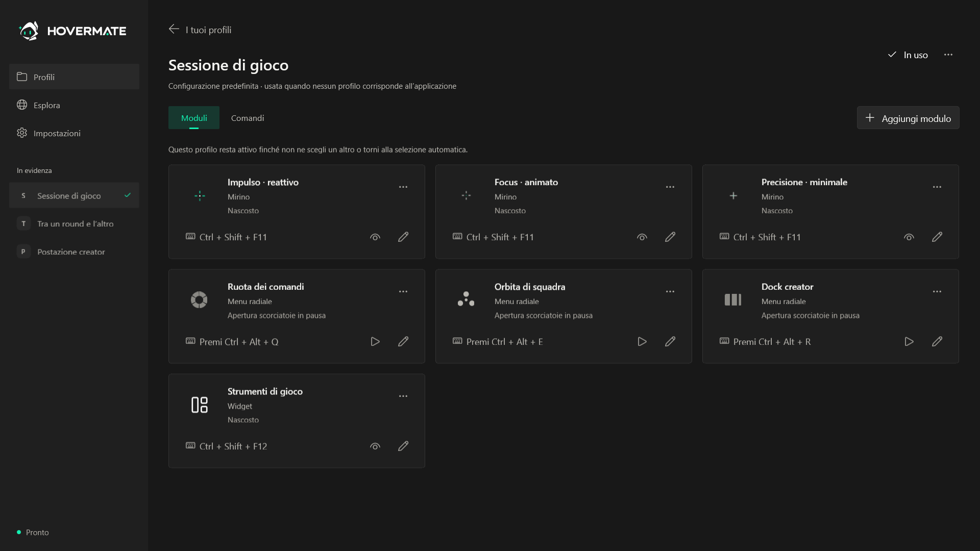Open more options for Orbita di squadra
Image resolution: width=980 pixels, height=551 pixels.
coord(670,291)
